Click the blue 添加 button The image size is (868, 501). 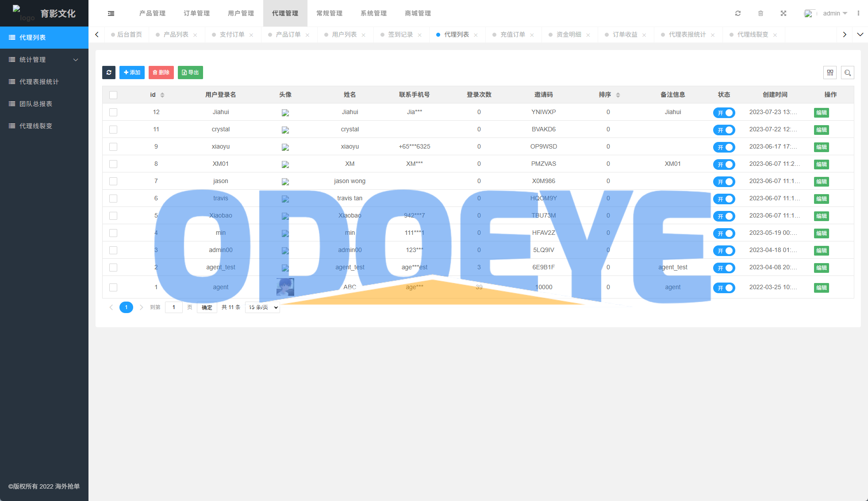[x=132, y=73]
